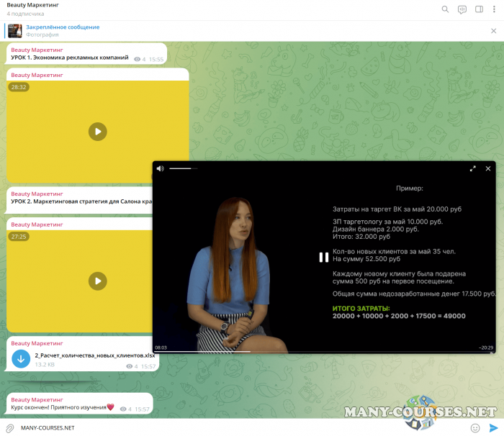The image size is (504, 436).
Task: Open the Закреплённое сообщение pinned message
Action: point(63,27)
